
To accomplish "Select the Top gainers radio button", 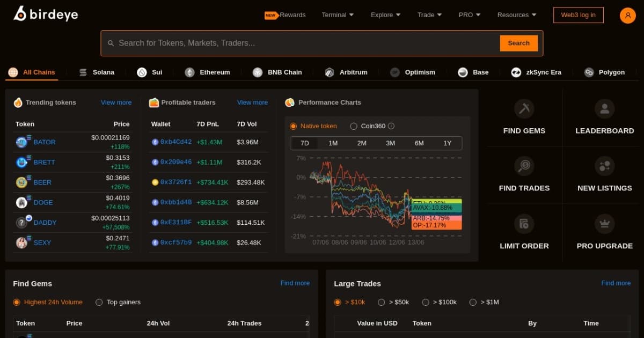I will click(x=99, y=302).
